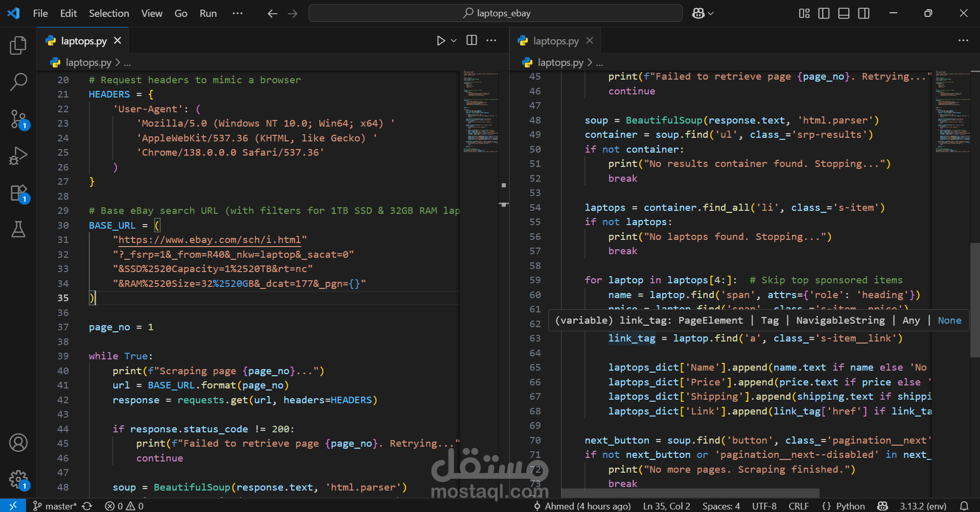This screenshot has width=980, height=512.
Task: Open the Go menu
Action: pyautogui.click(x=181, y=13)
